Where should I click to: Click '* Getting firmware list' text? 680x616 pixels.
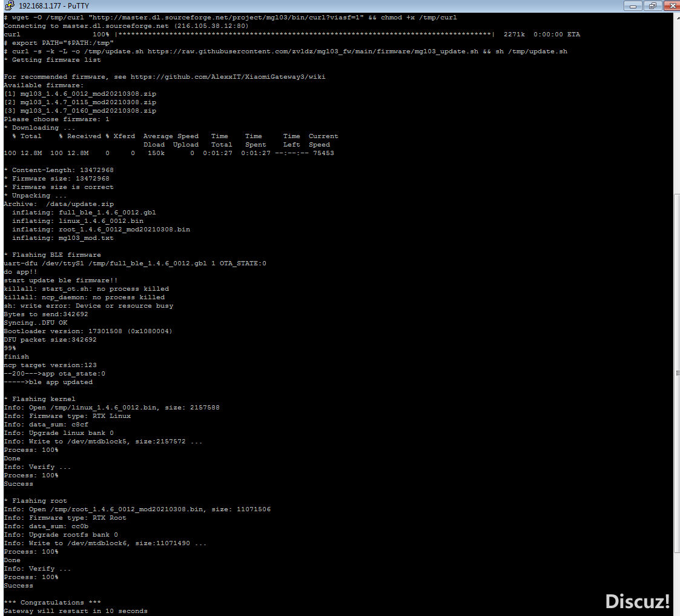tap(53, 60)
